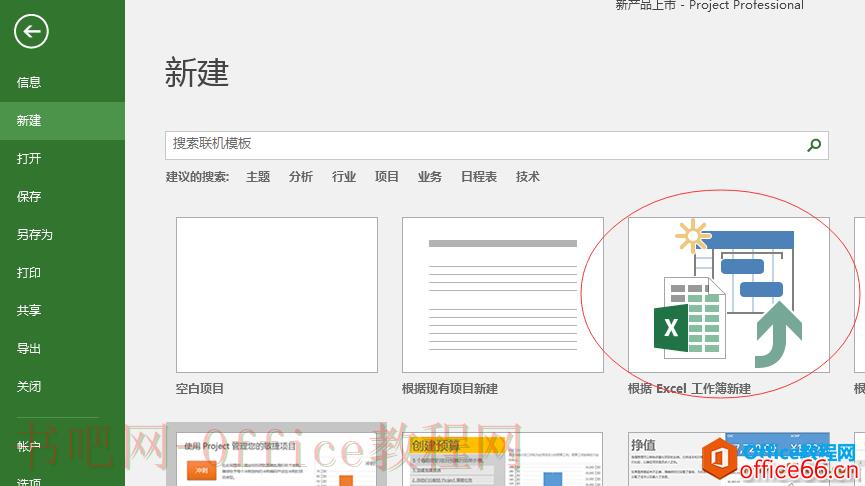Click the magnifier search icon
Image resolution: width=865 pixels, height=486 pixels.
tap(814, 145)
